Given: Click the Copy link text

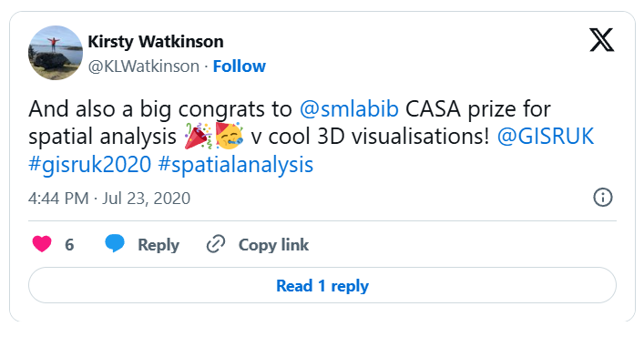Looking at the screenshot, I should (x=273, y=245).
